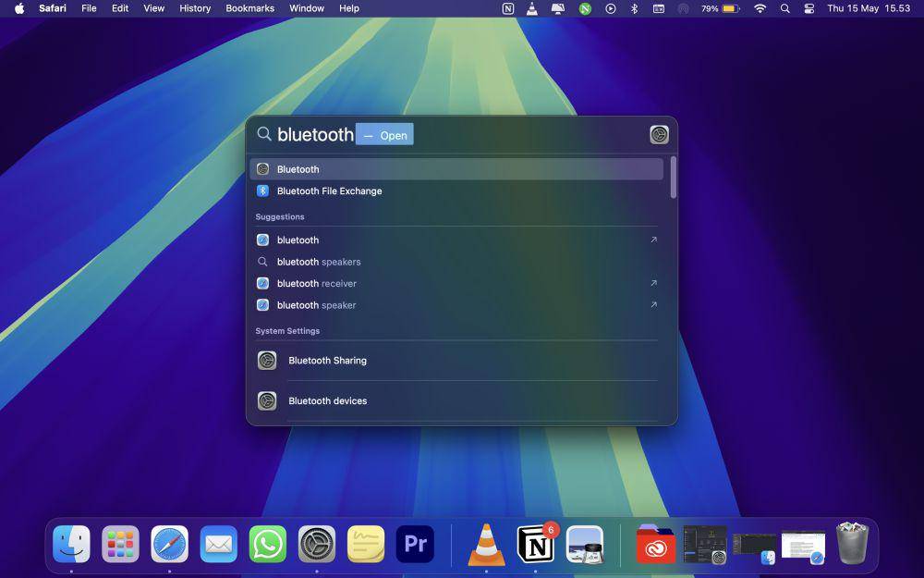924x578 pixels.
Task: Click arrow beside 'bluetooth receiver' suggestion
Action: (x=653, y=283)
